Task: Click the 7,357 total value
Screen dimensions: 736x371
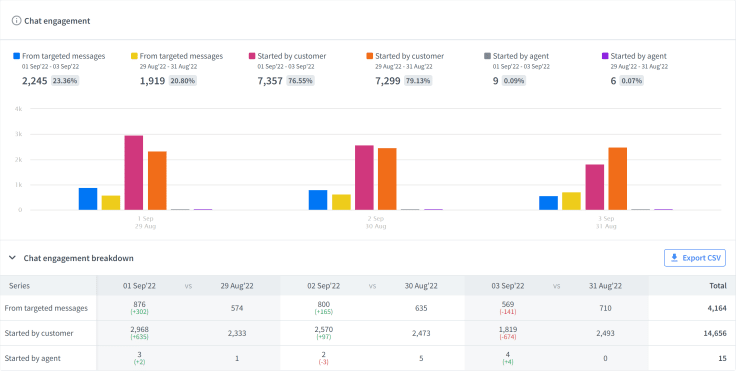Action: click(x=270, y=81)
